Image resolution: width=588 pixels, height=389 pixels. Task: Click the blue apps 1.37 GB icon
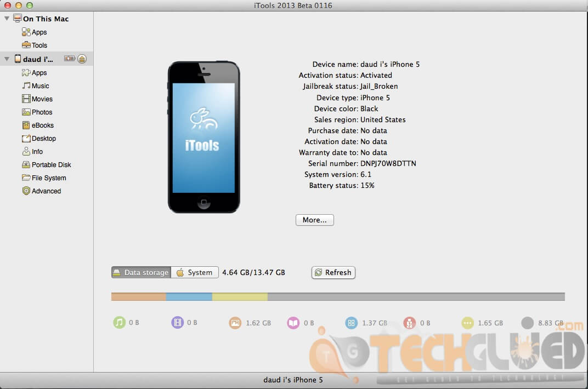(352, 323)
